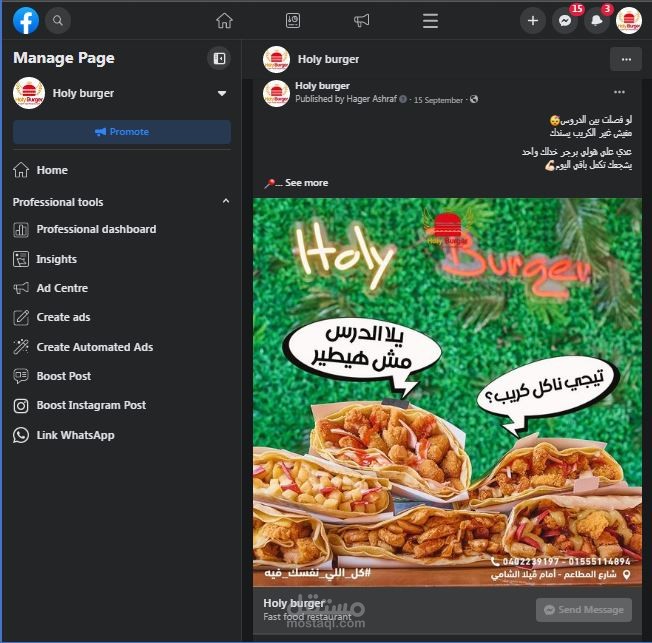Click the Facebook logo icon
This screenshot has width=652, height=643.
pyautogui.click(x=26, y=20)
